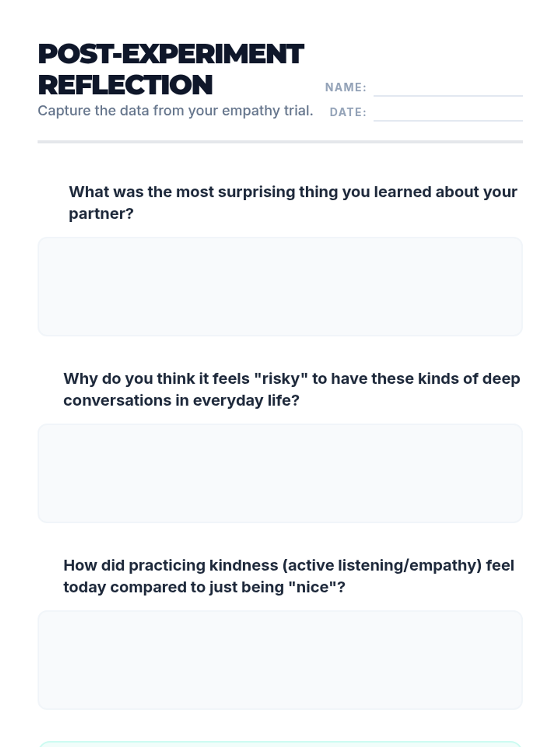
Task: Click the "most surprising thing" question text
Action: [x=293, y=192]
